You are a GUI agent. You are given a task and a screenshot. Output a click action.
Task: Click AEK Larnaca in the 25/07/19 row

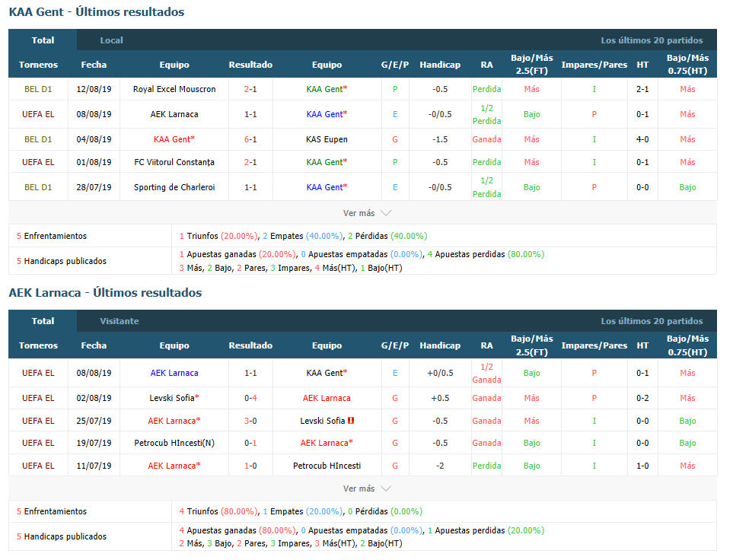174,421
